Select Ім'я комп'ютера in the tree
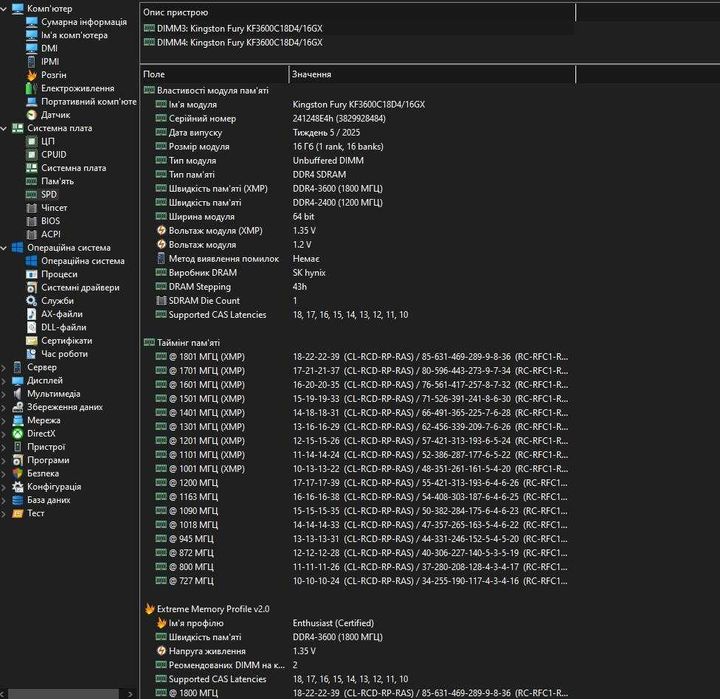 pos(74,35)
